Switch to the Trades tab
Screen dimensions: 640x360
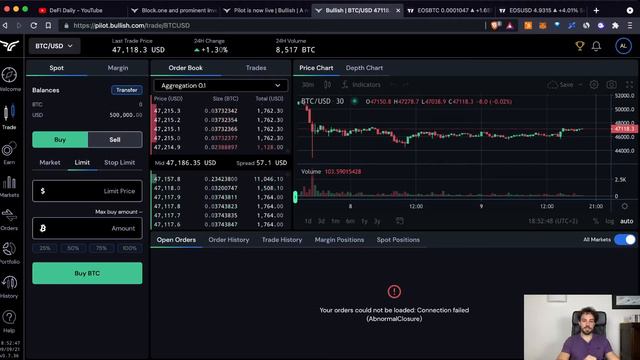(256, 68)
